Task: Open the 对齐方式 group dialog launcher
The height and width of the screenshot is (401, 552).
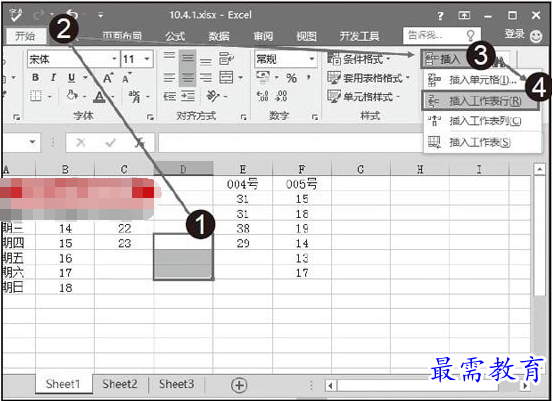Action: (244, 117)
